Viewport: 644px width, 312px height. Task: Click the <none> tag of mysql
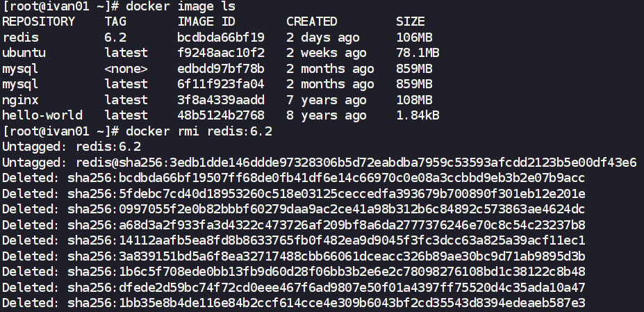click(126, 69)
